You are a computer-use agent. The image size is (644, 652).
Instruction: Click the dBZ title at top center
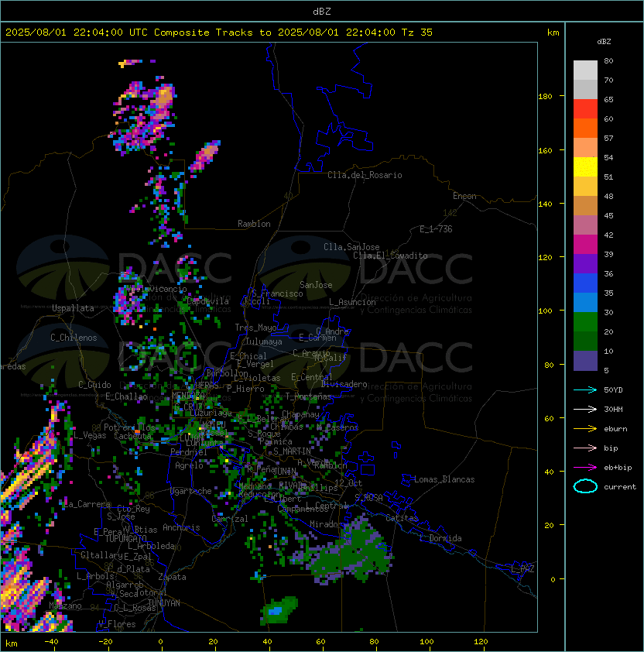coord(322,12)
